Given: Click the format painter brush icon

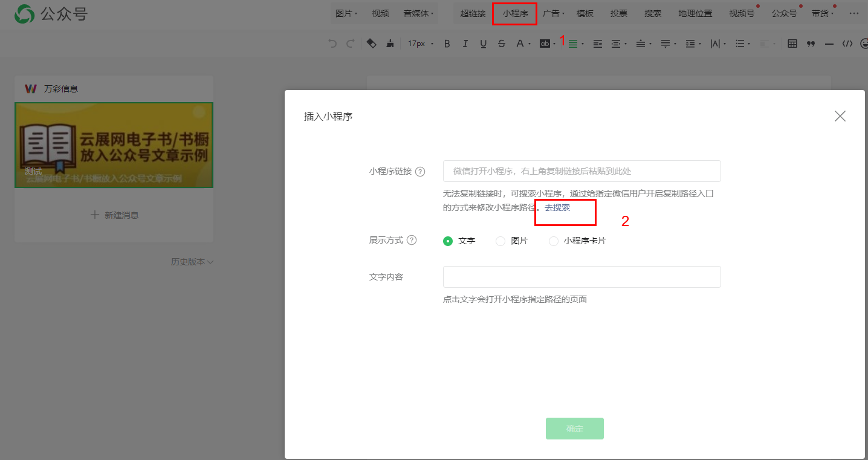Looking at the screenshot, I should [x=390, y=44].
